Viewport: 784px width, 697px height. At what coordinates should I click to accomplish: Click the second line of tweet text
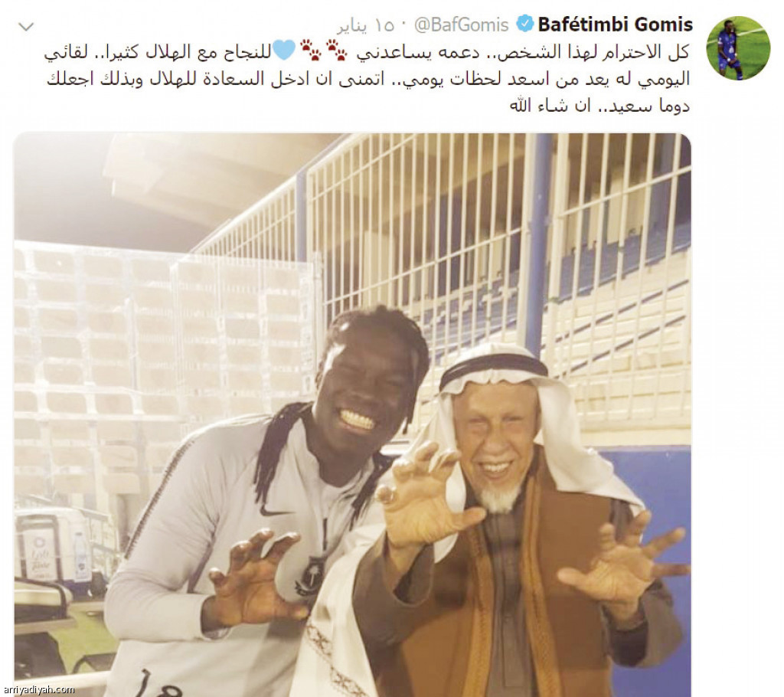tap(368, 79)
